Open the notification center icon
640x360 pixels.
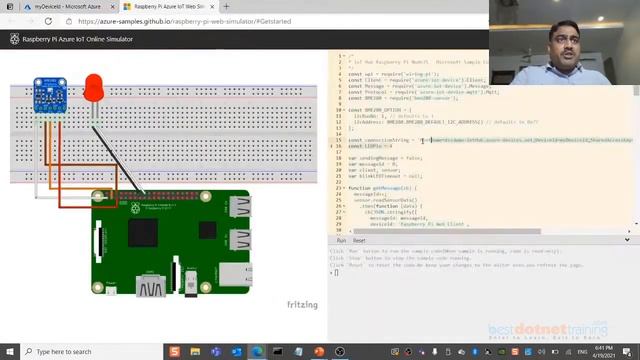click(x=627, y=351)
